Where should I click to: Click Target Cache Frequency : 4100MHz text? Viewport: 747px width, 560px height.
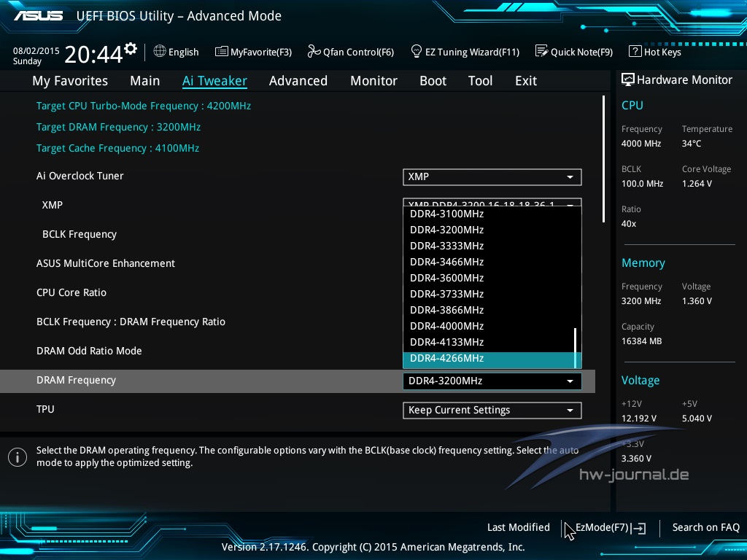pyautogui.click(x=117, y=148)
